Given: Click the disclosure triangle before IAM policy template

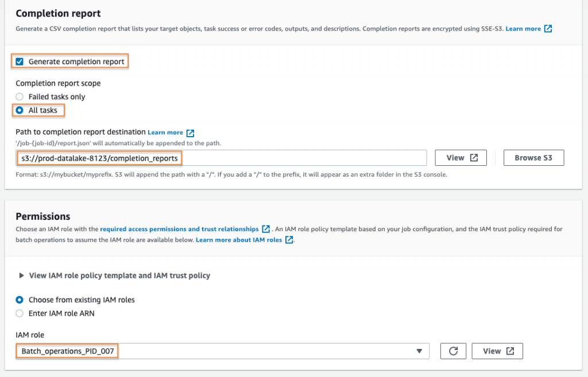Looking at the screenshot, I should click(21, 275).
